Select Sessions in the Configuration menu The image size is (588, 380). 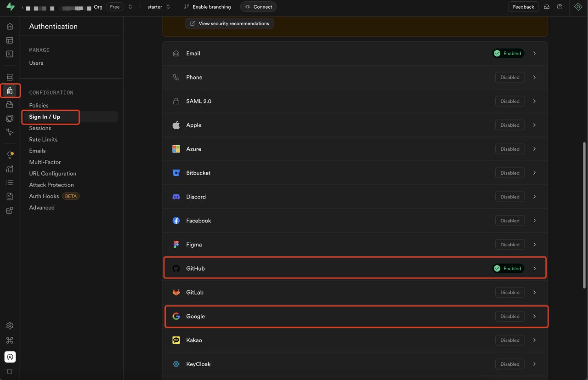pos(40,128)
